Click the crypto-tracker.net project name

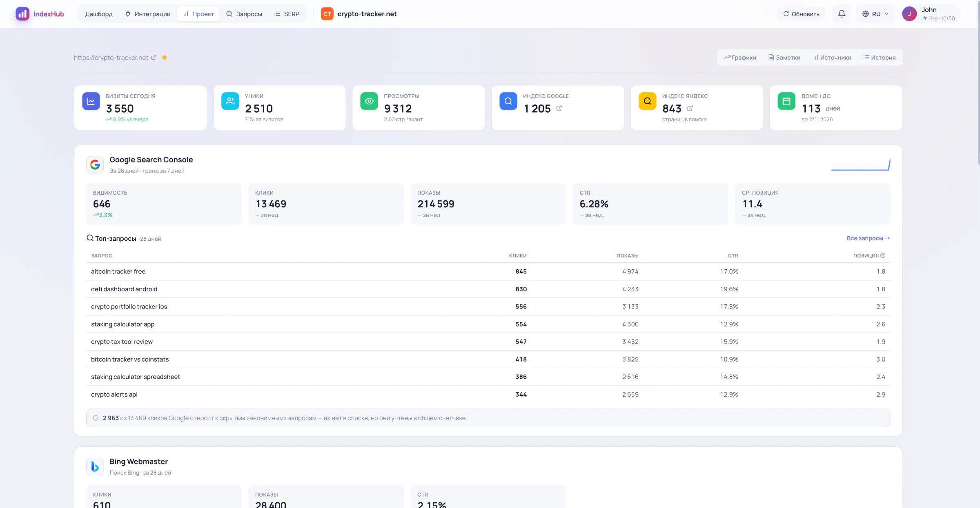point(367,14)
